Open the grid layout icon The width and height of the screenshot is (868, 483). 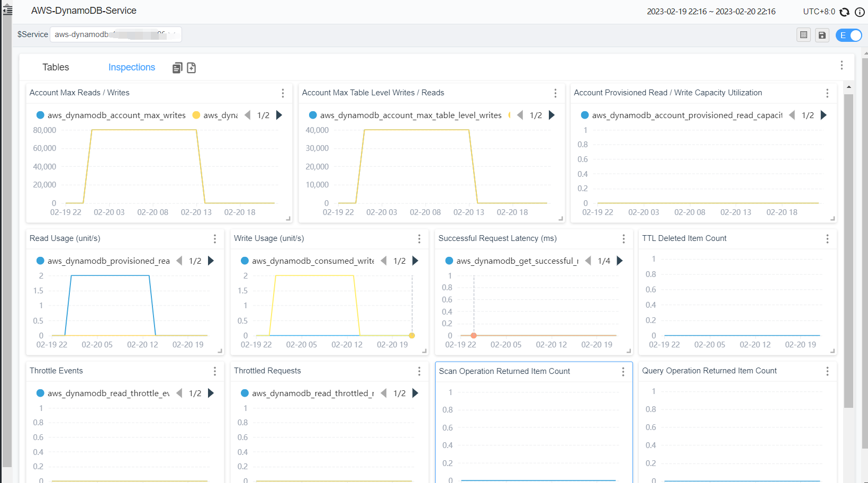(803, 35)
